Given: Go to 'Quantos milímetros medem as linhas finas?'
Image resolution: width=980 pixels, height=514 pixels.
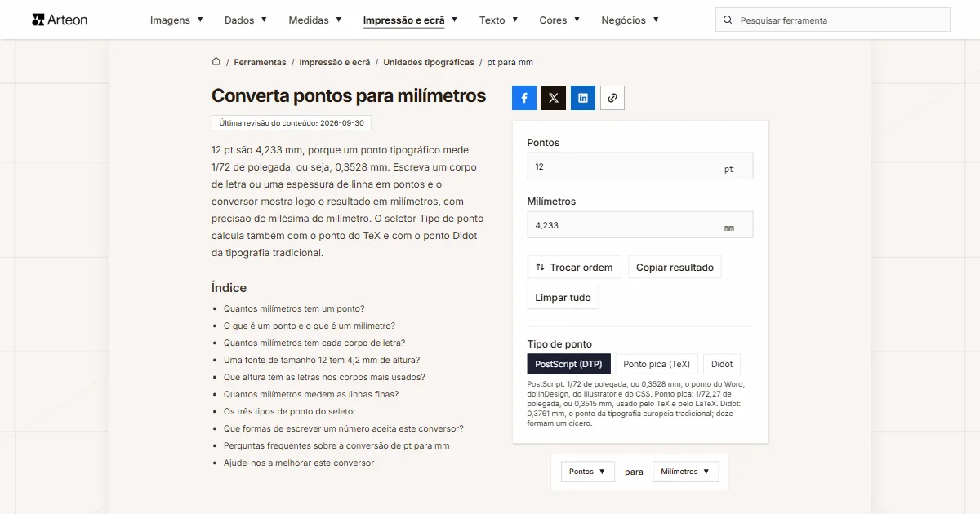Looking at the screenshot, I should pyautogui.click(x=311, y=394).
